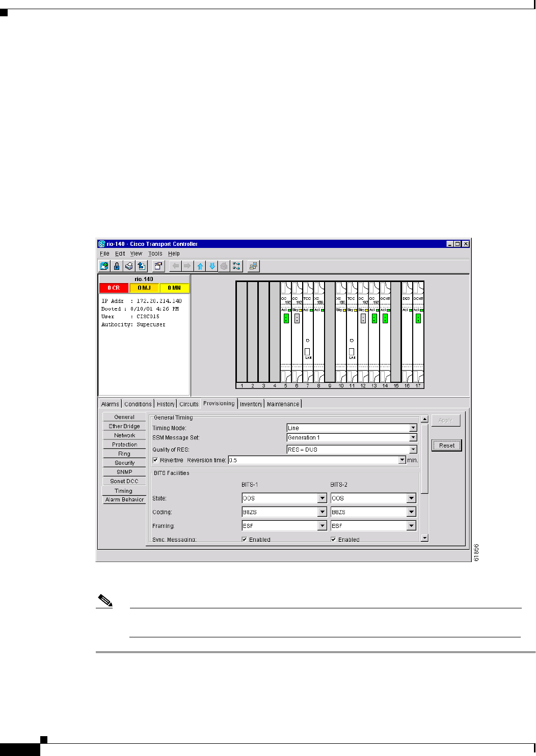Screen dimensions: 536x756
Task: Toggle the Revertive checkbox
Action: (x=155, y=460)
